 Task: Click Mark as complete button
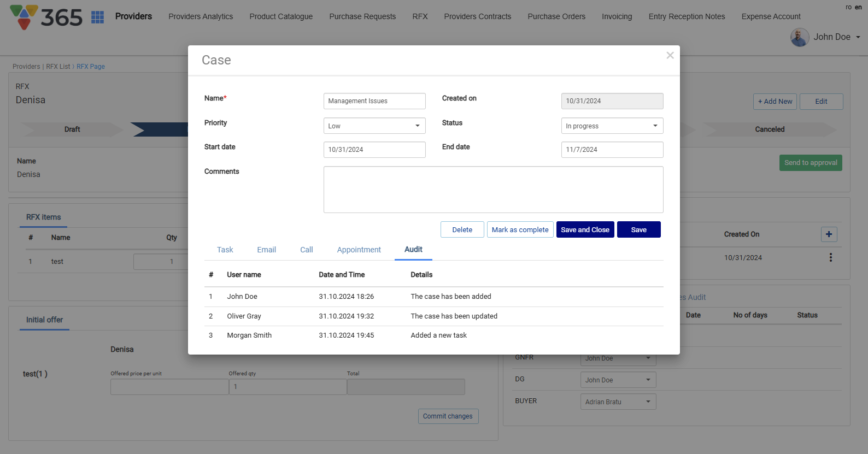pyautogui.click(x=520, y=229)
